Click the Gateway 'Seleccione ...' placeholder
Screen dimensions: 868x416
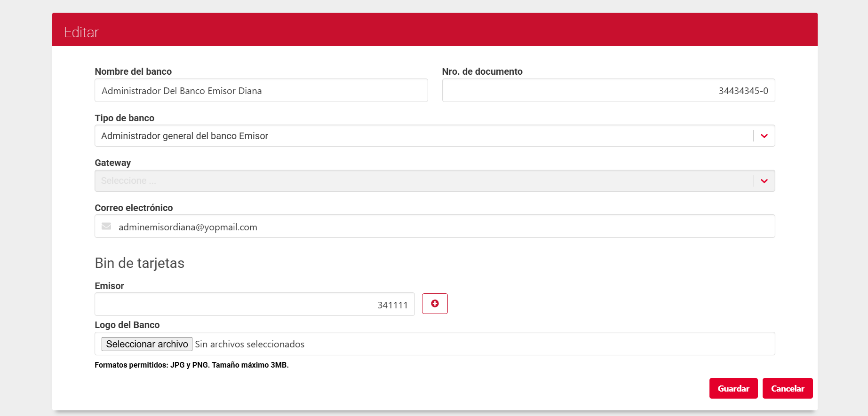[128, 181]
